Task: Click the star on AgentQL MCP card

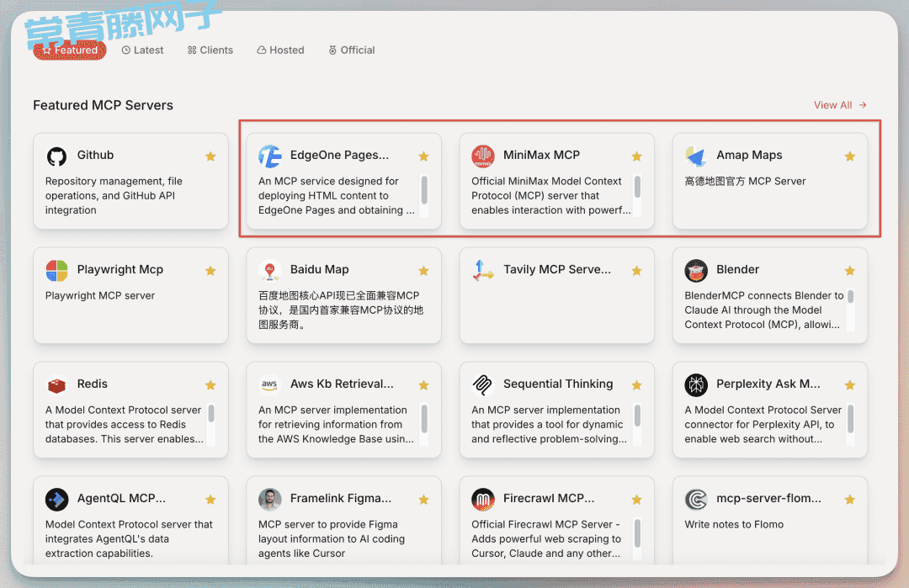Action: [210, 500]
